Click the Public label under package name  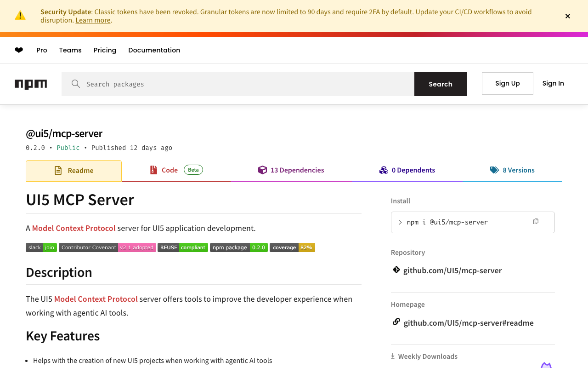click(68, 148)
